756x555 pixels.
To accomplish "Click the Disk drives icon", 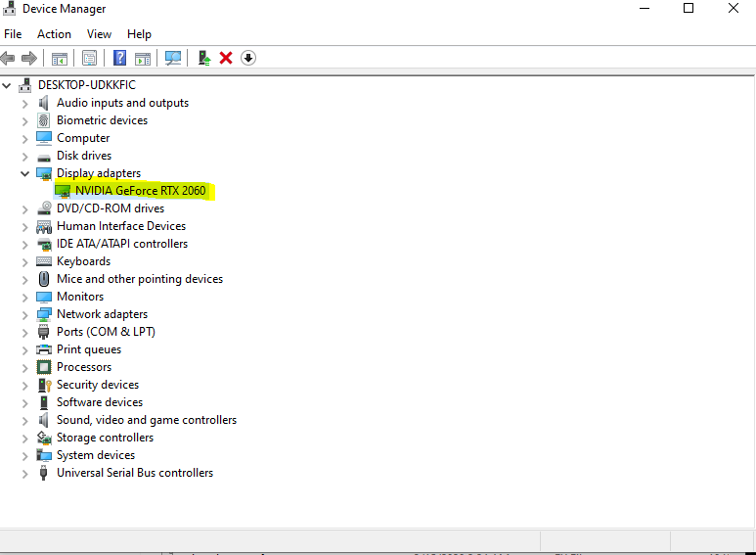I will pyautogui.click(x=44, y=158).
